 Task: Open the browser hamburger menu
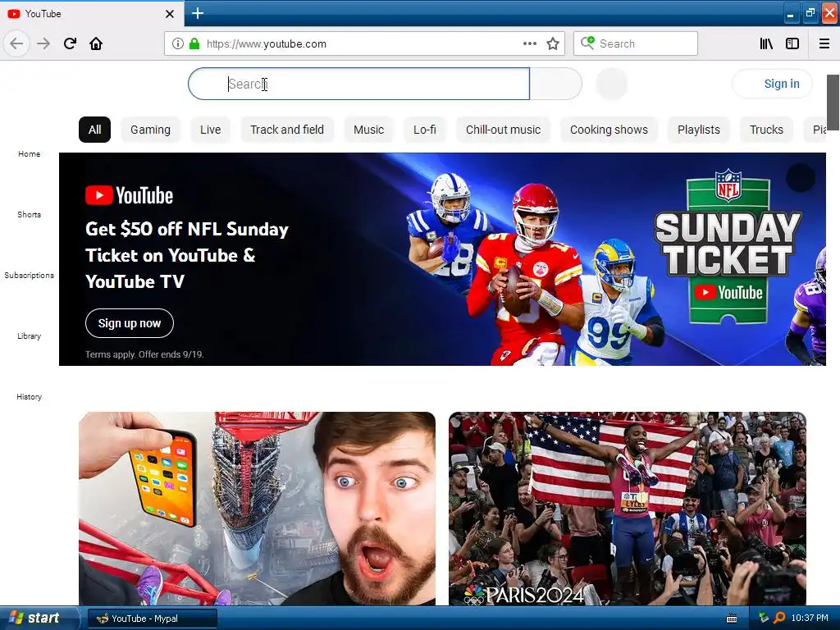[x=824, y=43]
